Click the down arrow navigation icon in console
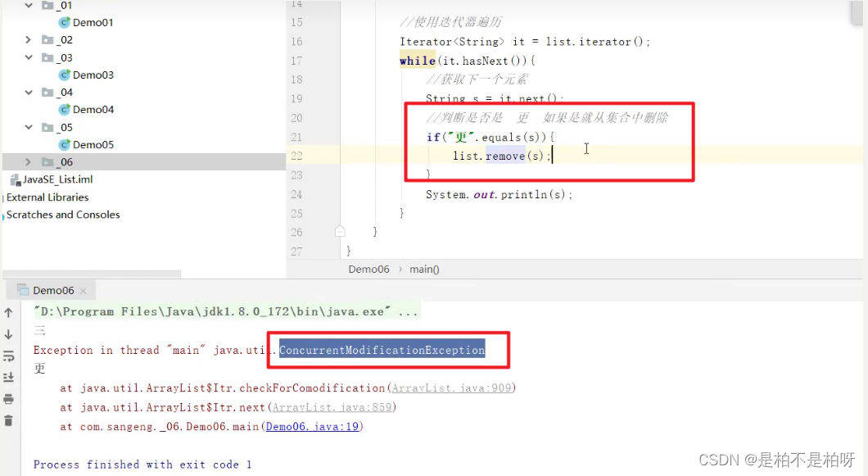Screen dimensions: 868x476 [x=9, y=334]
